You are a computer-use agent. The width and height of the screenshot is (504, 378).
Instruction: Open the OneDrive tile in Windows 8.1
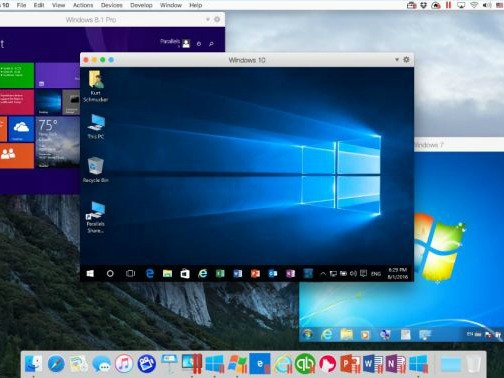click(21, 129)
